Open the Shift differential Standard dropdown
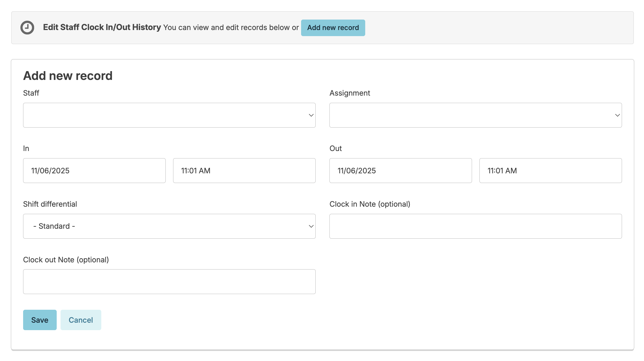Viewport: 644px width, 361px height. point(169,226)
